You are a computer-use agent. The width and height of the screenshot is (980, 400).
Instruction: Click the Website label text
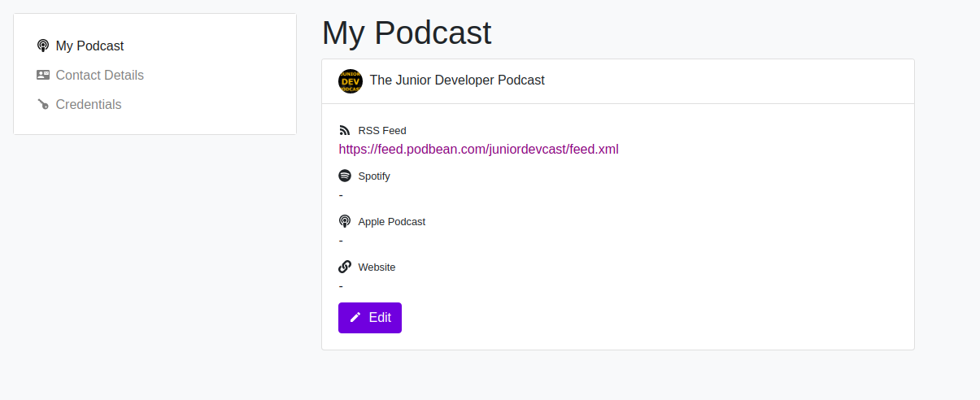tap(377, 267)
